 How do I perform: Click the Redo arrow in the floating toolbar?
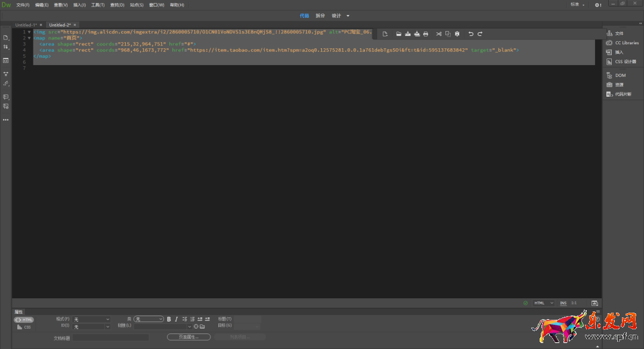click(x=480, y=34)
